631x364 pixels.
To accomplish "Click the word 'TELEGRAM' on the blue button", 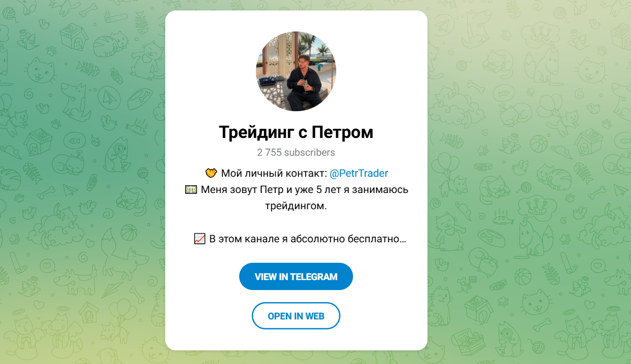I will [314, 276].
